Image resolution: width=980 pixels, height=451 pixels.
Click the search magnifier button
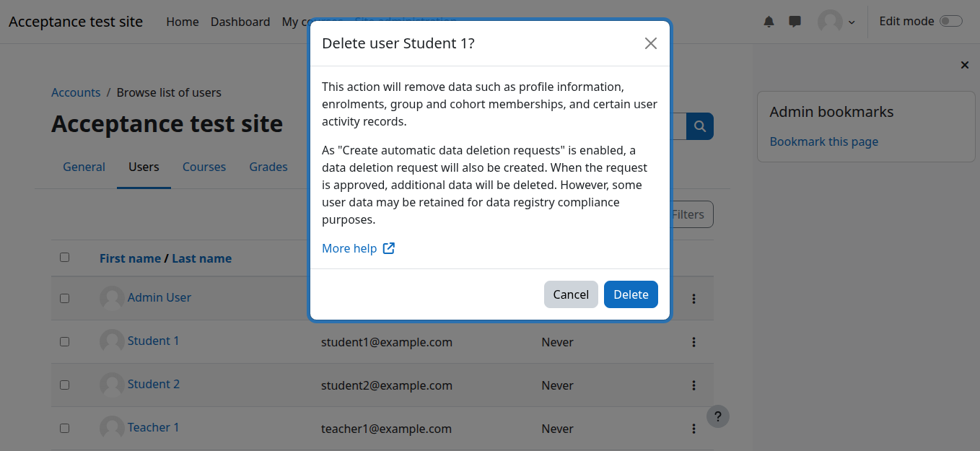pyautogui.click(x=699, y=126)
